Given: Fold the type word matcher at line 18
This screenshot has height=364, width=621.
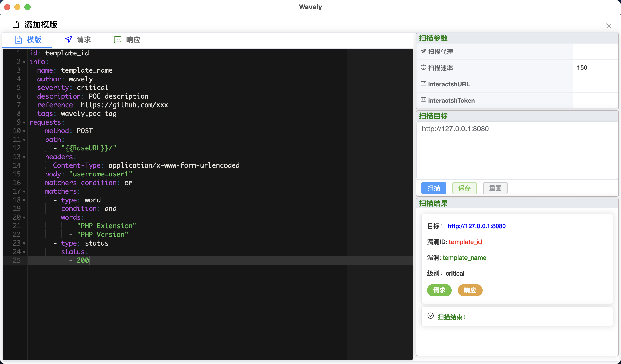Looking at the screenshot, I should point(24,200).
